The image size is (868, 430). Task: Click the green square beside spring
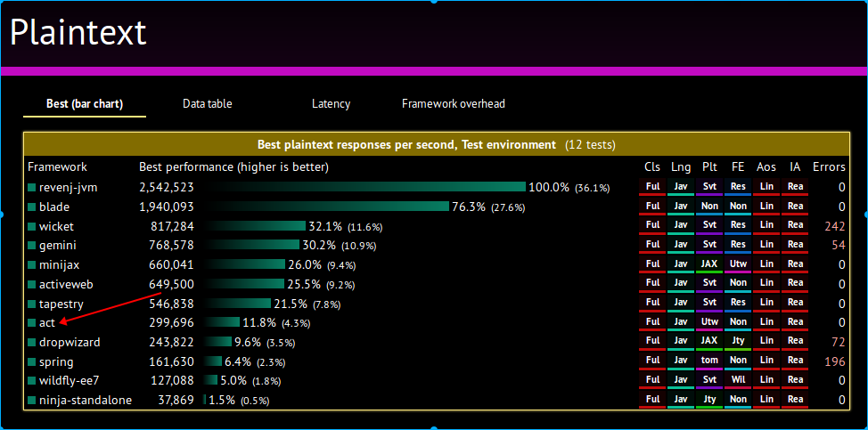point(31,362)
